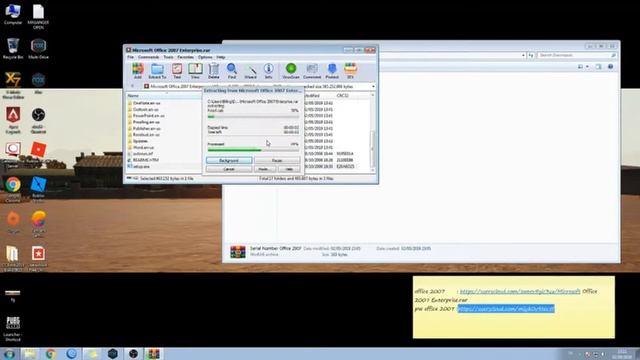
Task: Click the SFX toolbar icon
Action: pos(350,71)
